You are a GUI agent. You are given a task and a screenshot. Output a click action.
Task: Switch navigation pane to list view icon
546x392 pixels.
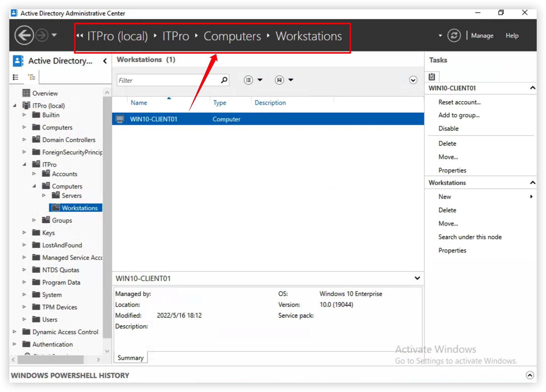(x=16, y=77)
